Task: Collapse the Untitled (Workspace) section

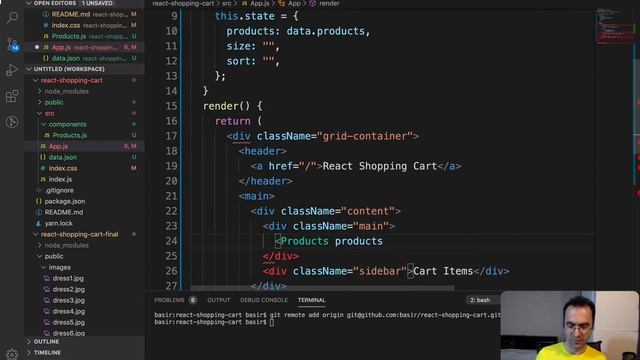Action: (x=29, y=69)
